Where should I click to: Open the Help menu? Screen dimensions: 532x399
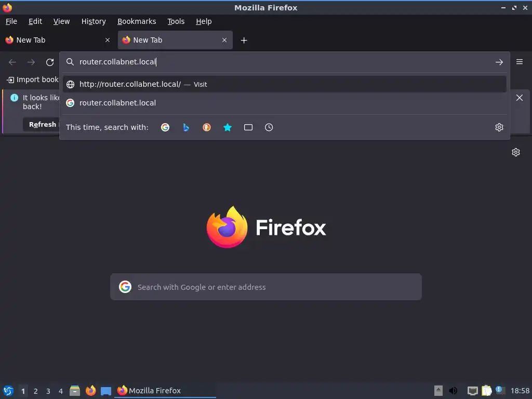coord(204,21)
